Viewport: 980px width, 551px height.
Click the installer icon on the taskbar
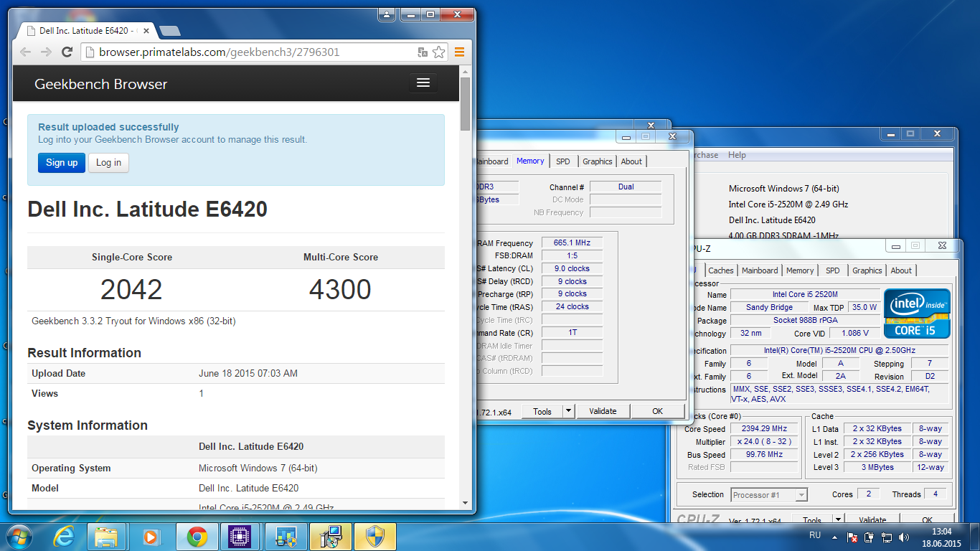click(x=330, y=536)
